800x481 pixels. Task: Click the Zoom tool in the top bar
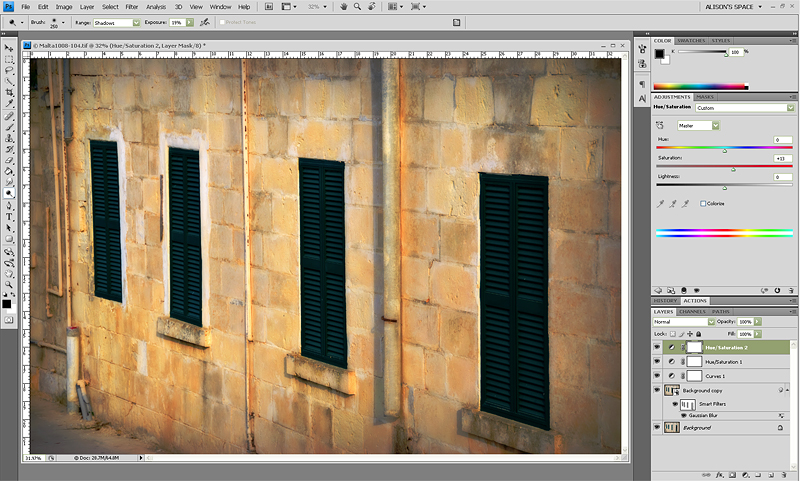point(357,7)
